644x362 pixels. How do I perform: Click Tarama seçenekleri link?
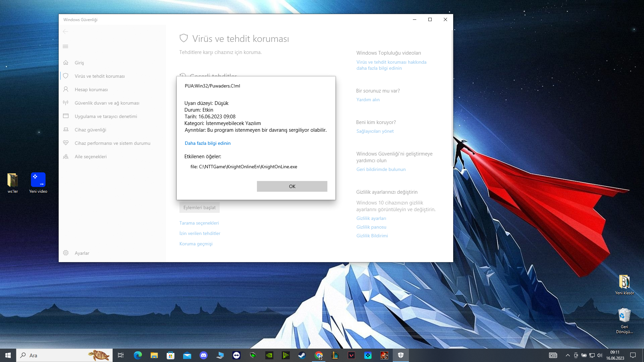click(199, 223)
